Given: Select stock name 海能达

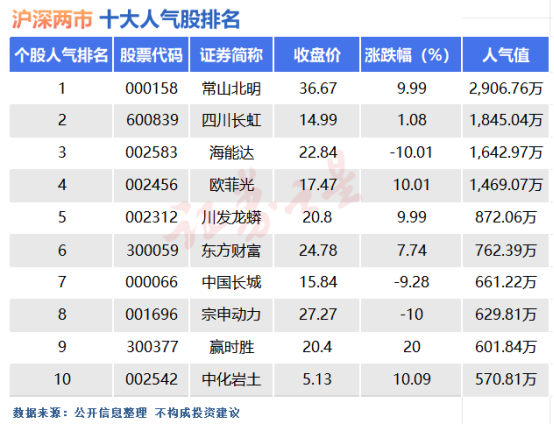Looking at the screenshot, I should [231, 153].
